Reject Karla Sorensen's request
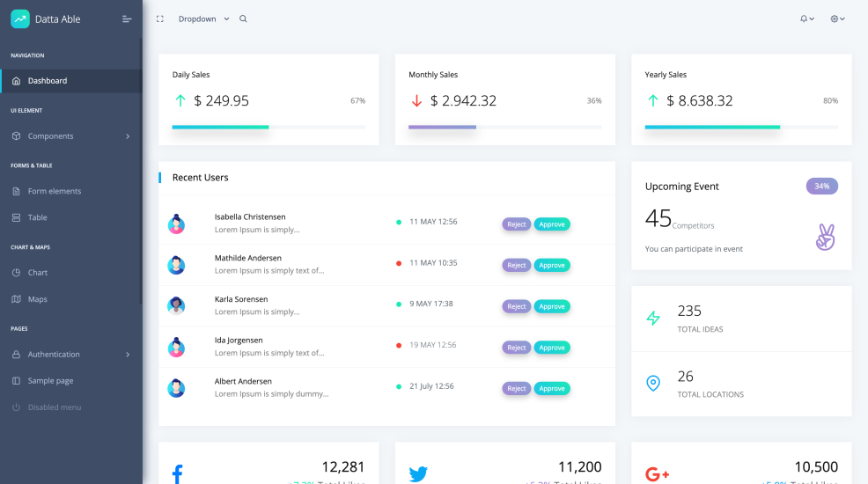 coord(517,306)
